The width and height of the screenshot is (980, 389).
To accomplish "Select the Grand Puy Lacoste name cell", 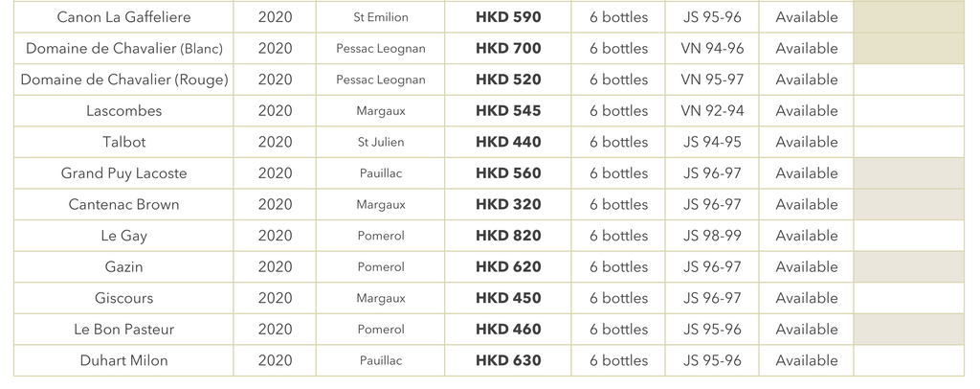I will (123, 173).
